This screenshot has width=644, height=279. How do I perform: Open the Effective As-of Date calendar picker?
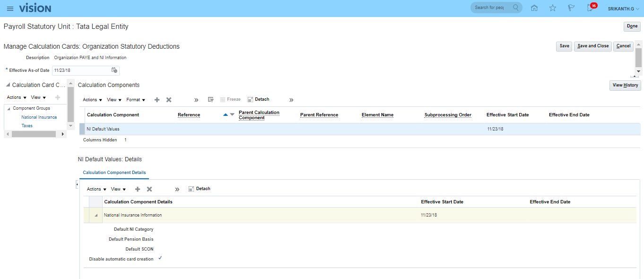pyautogui.click(x=114, y=70)
